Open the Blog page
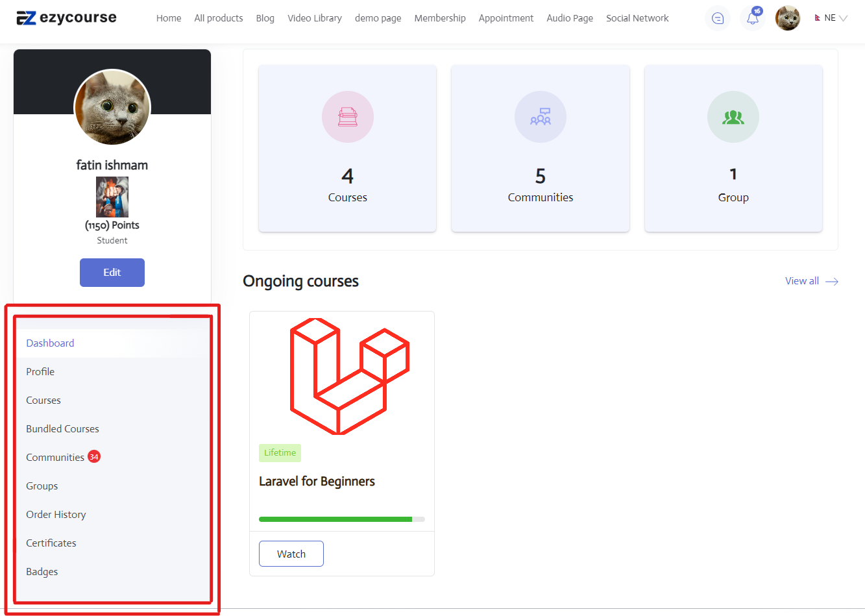 click(x=265, y=18)
